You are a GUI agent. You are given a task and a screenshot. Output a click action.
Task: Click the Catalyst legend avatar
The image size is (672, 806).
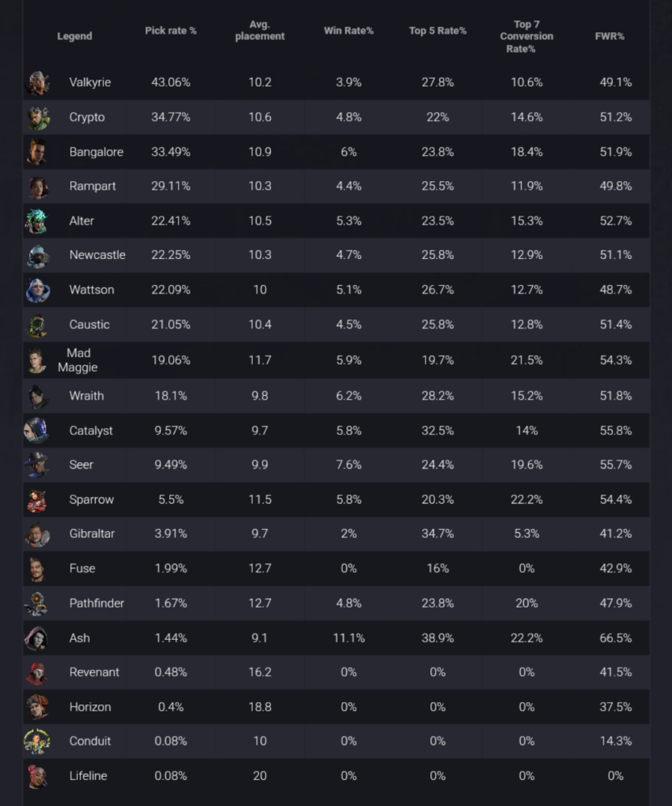click(37, 431)
